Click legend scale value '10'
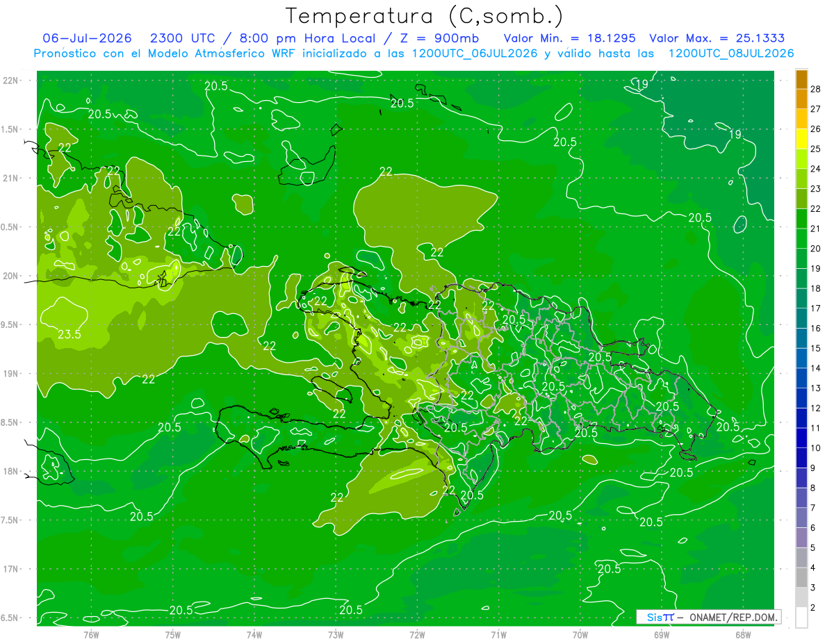 point(816,448)
